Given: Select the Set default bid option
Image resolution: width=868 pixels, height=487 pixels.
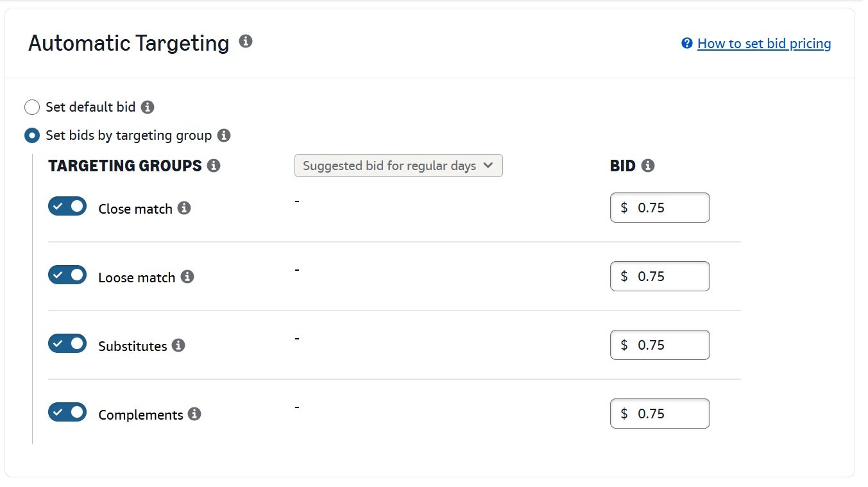Looking at the screenshot, I should tap(32, 107).
